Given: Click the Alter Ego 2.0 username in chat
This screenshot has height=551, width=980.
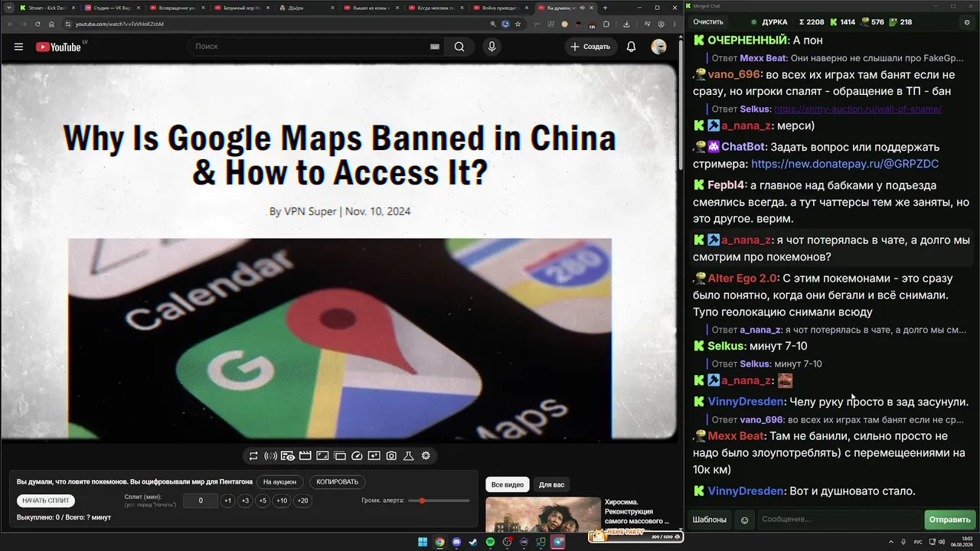Looking at the screenshot, I should [x=743, y=279].
